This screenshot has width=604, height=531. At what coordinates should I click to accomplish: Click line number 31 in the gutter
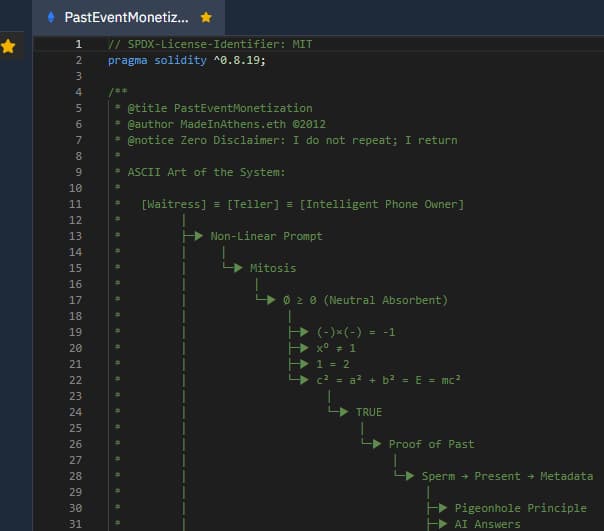coord(75,523)
